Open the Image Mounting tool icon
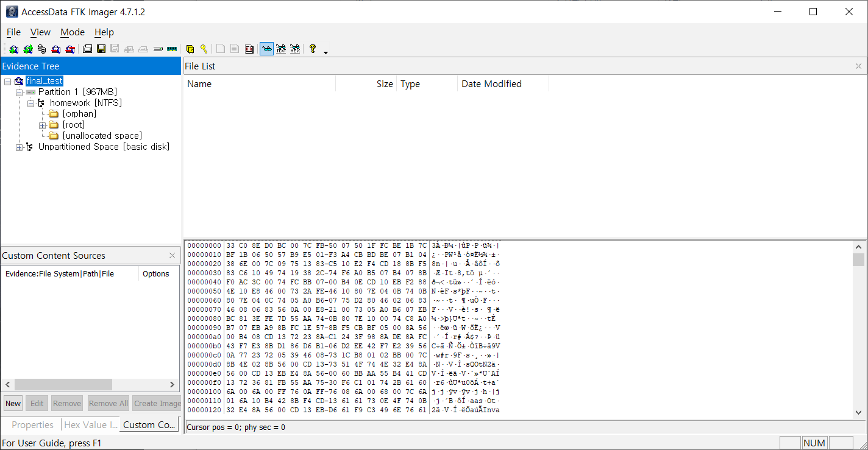This screenshot has height=450, width=868. pyautogui.click(x=41, y=49)
